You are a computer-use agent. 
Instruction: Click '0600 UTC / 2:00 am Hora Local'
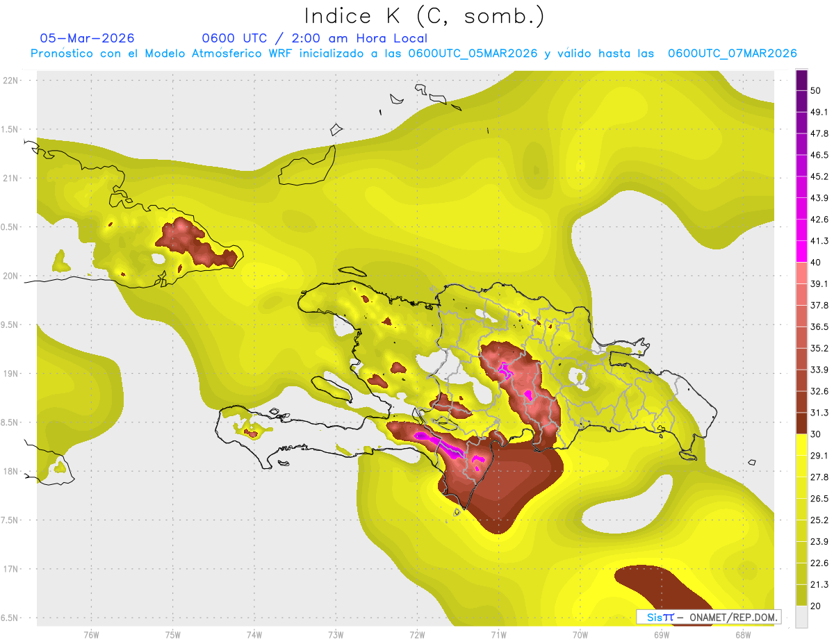315,38
